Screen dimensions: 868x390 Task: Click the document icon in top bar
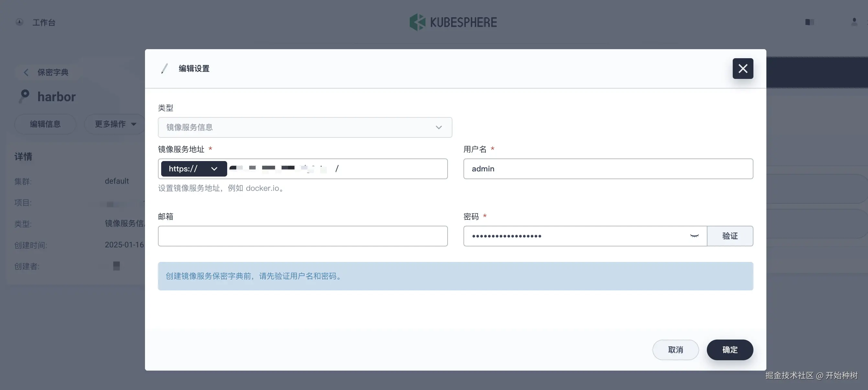[x=809, y=22]
